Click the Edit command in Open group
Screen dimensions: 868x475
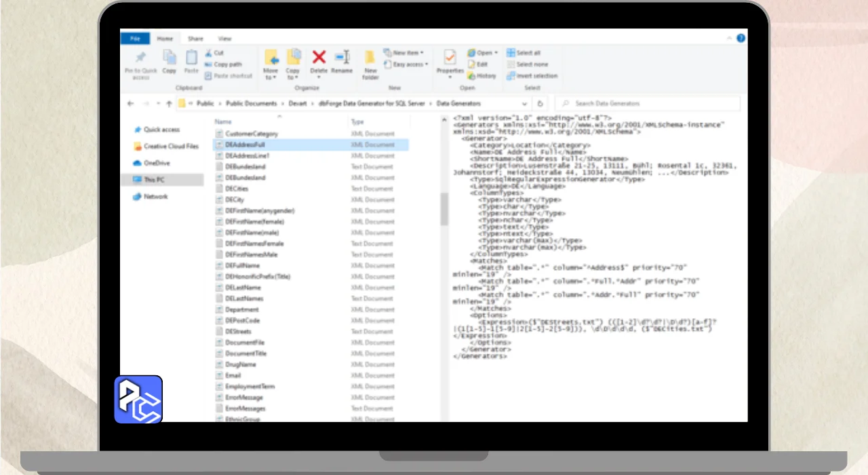click(477, 64)
